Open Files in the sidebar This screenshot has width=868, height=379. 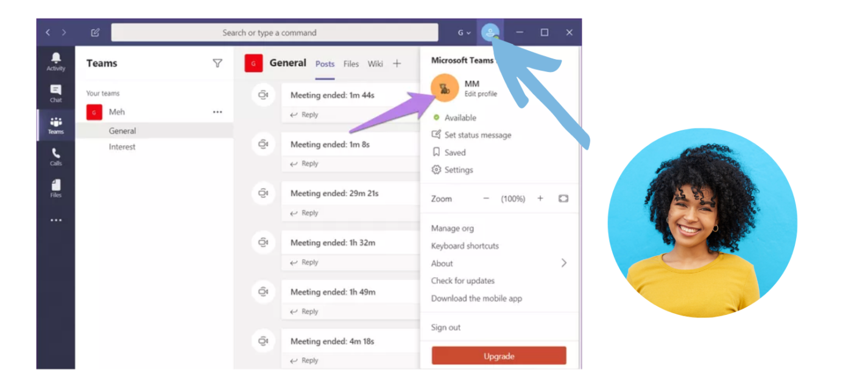point(56,188)
